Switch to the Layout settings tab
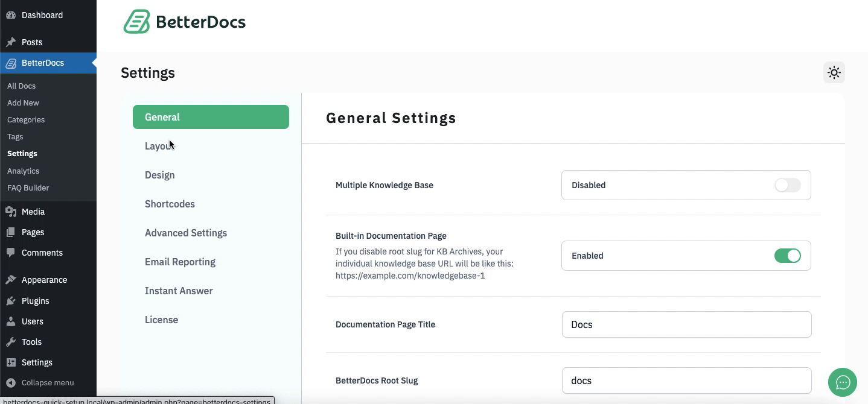This screenshot has height=404, width=868. tap(158, 146)
